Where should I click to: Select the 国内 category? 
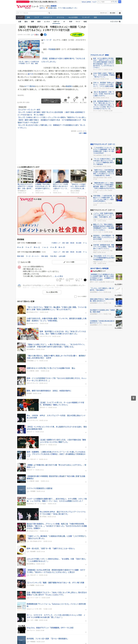26,21
